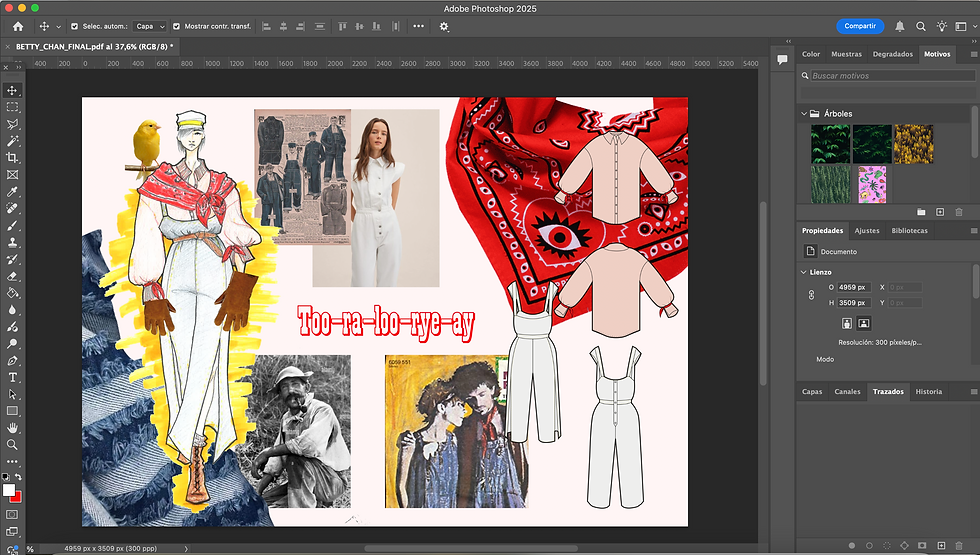Create a new path in the Trazados panel

click(x=941, y=546)
